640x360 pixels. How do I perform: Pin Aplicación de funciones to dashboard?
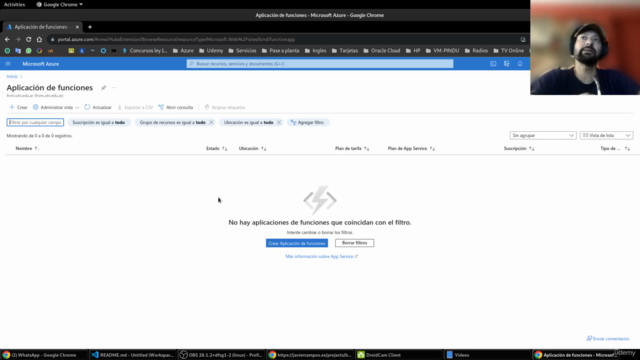click(103, 88)
